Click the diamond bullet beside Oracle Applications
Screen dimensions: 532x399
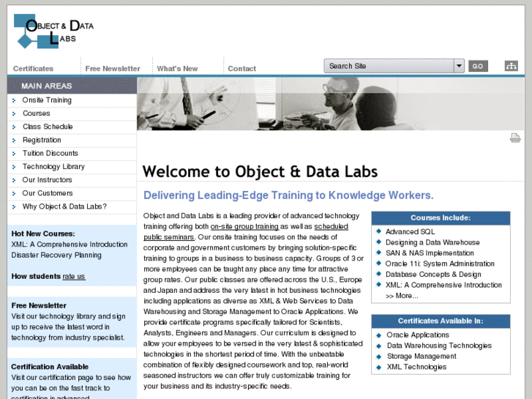pyautogui.click(x=378, y=335)
